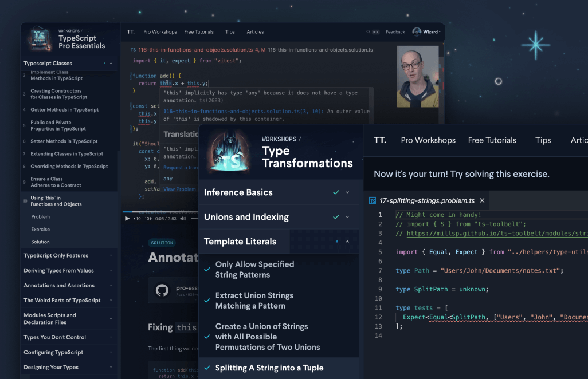Open Overriding Methods in TypeScript lesson

point(69,166)
